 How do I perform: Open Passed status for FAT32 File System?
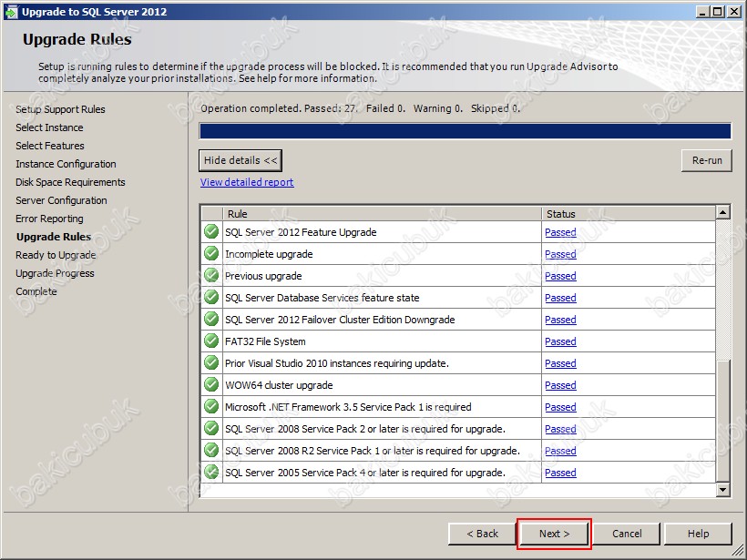560,341
